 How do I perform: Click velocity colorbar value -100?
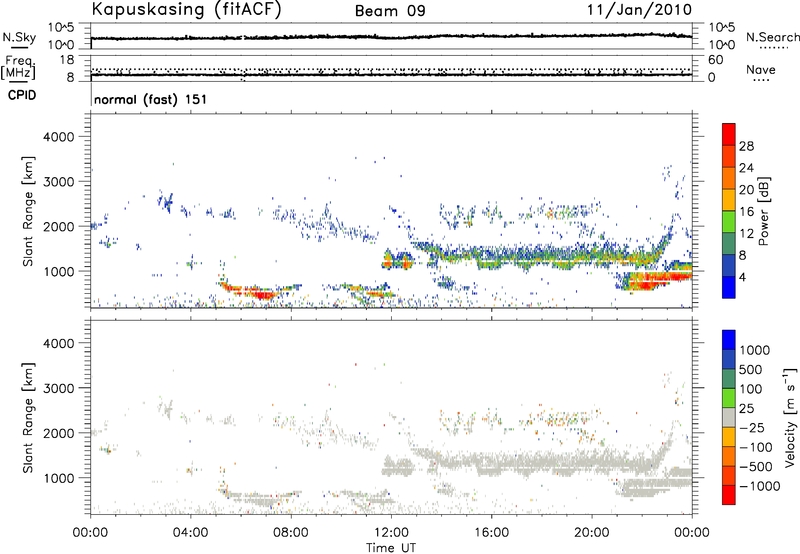click(x=756, y=447)
